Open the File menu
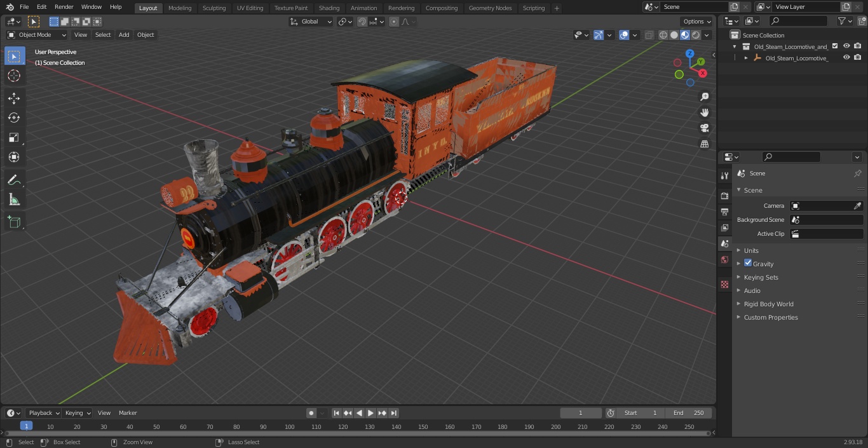This screenshot has height=448, width=868. (x=24, y=7)
